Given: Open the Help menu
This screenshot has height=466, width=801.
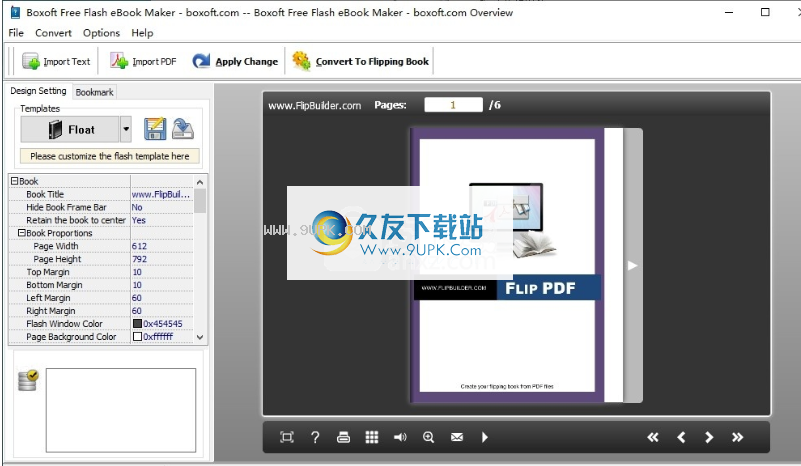Looking at the screenshot, I should pyautogui.click(x=142, y=33).
